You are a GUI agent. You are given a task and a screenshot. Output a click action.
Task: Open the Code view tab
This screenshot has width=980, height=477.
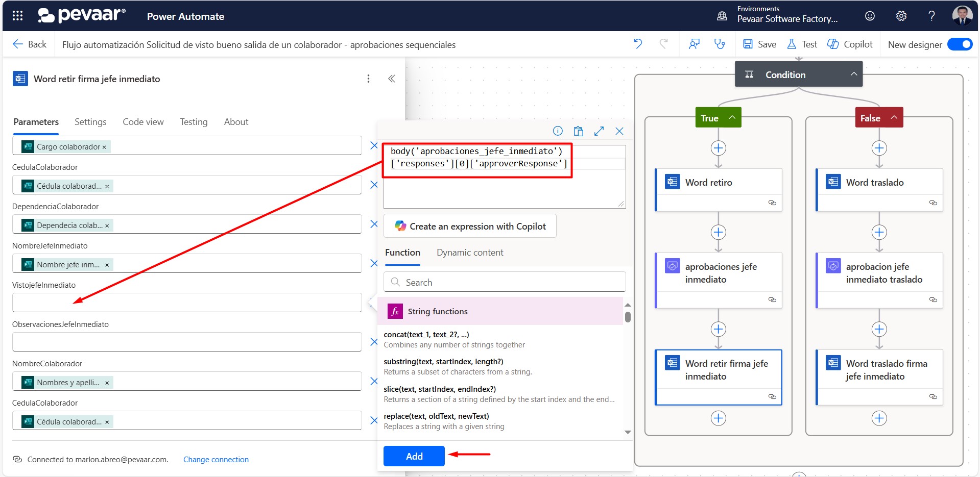click(143, 122)
